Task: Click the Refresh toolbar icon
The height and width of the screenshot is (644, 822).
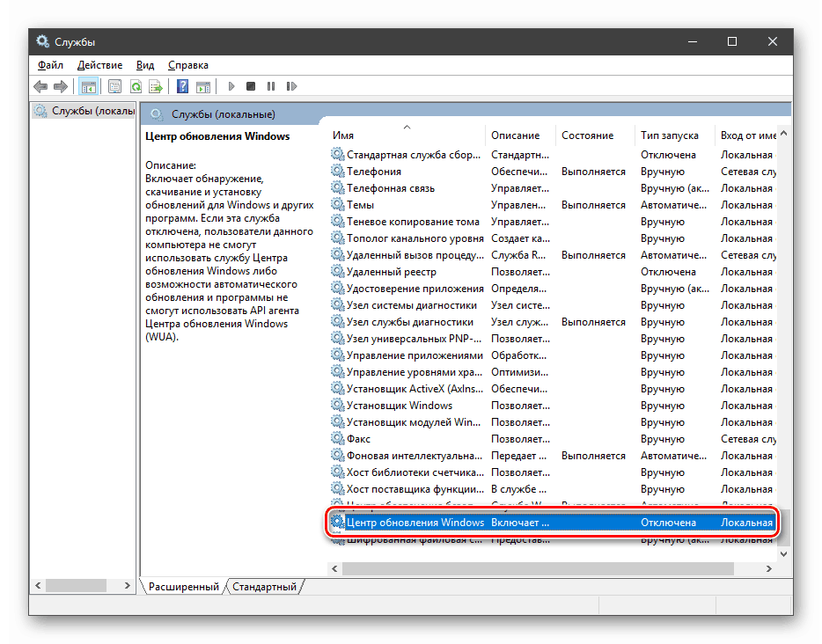Action: coord(136,86)
